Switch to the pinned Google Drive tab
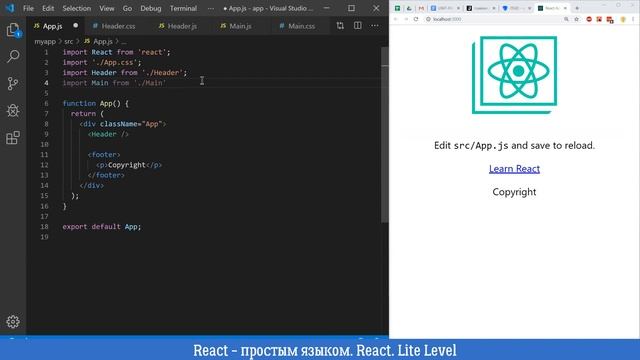 pos(409,8)
